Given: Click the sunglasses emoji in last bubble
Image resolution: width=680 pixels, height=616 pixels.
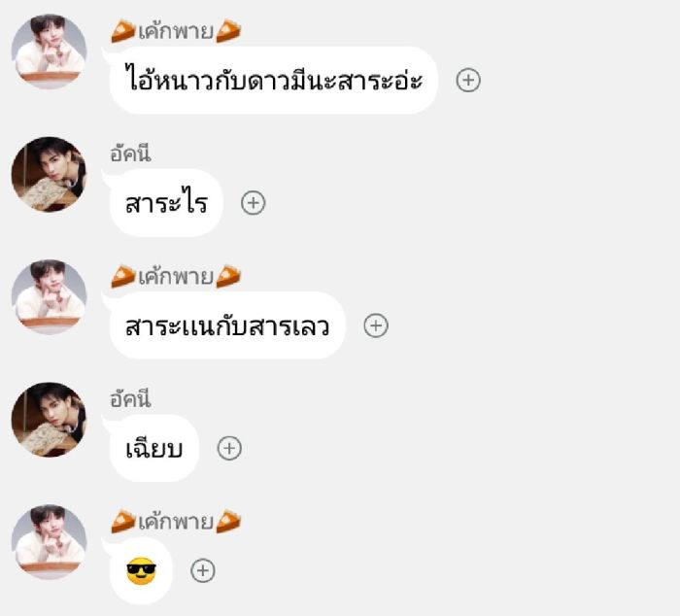Looking at the screenshot, I should coord(141,571).
